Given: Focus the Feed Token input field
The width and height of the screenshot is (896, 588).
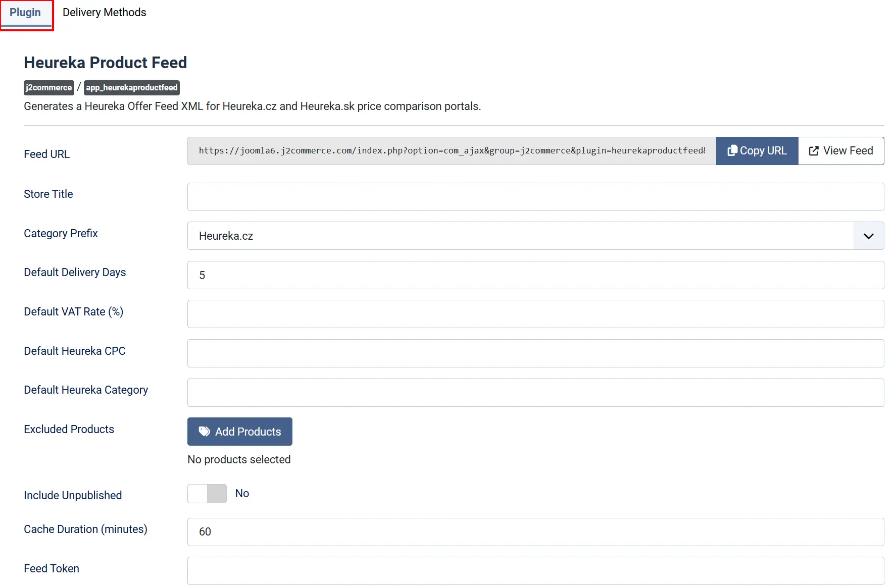Looking at the screenshot, I should coord(535,571).
